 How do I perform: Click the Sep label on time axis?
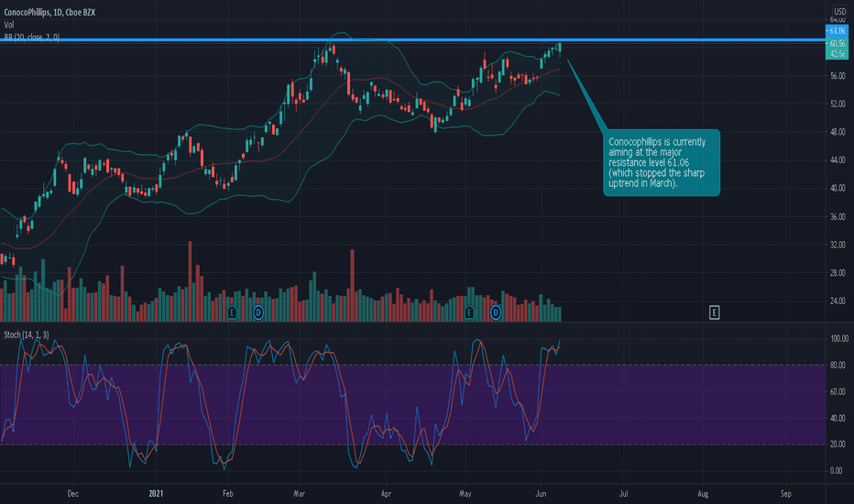click(x=785, y=494)
